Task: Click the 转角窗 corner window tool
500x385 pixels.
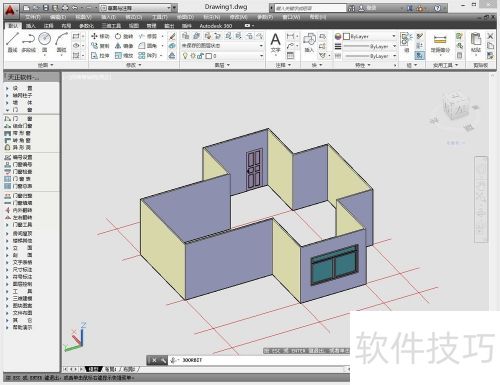Action: (x=19, y=140)
